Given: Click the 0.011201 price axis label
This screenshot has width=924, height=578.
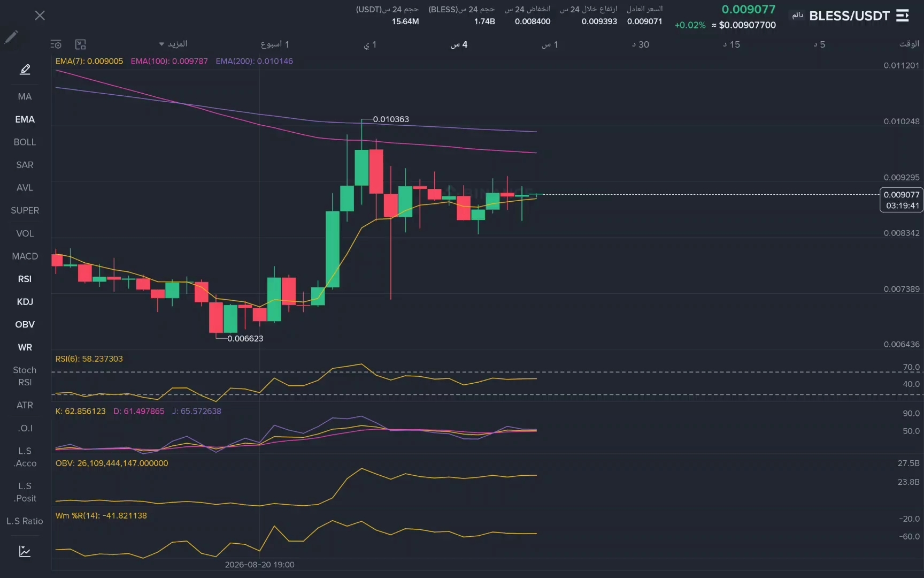Looking at the screenshot, I should pos(902,65).
